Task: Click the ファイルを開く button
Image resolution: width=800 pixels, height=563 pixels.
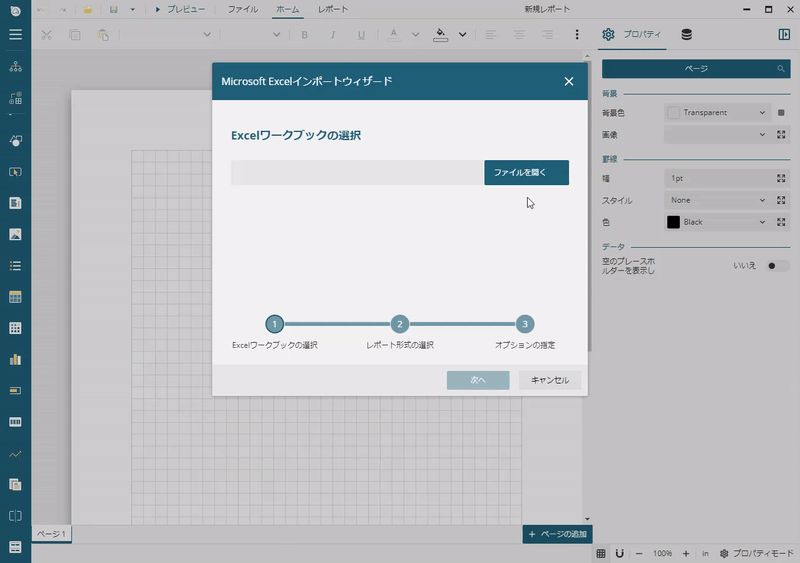Action: [526, 173]
